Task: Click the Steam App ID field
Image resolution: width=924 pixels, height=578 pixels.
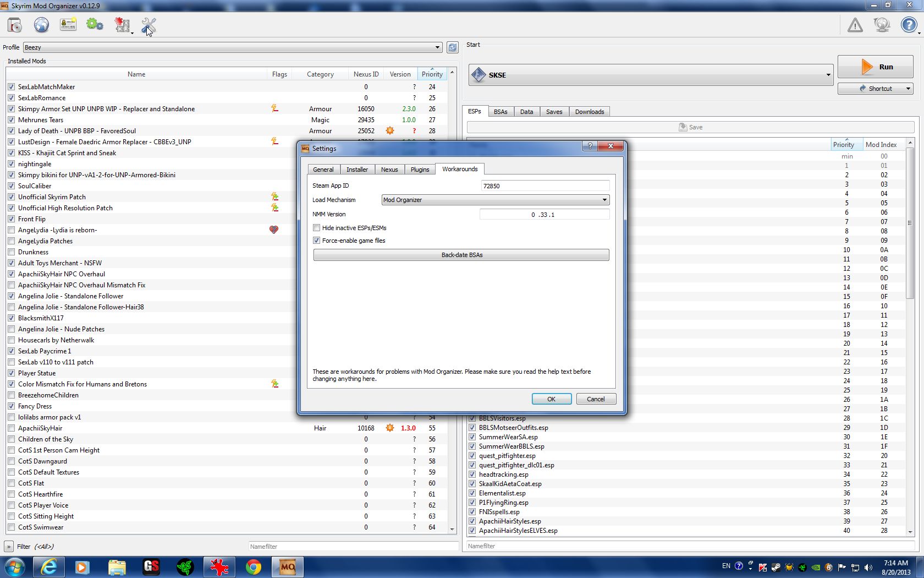Action: [x=544, y=186]
